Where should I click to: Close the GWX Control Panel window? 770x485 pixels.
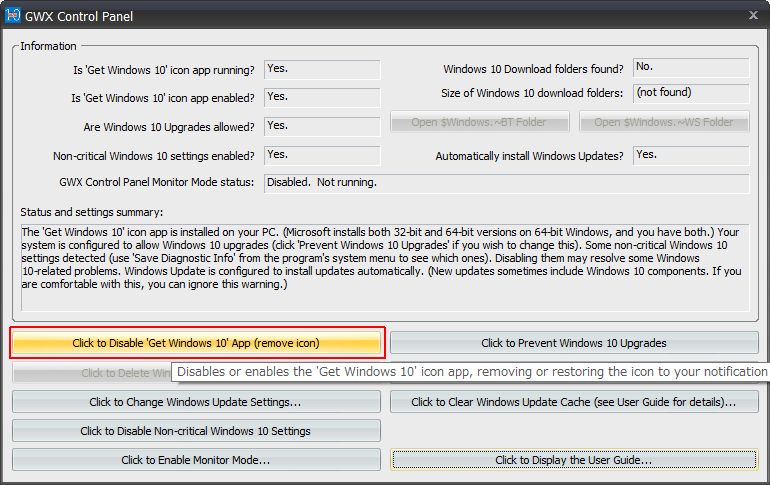pos(751,16)
